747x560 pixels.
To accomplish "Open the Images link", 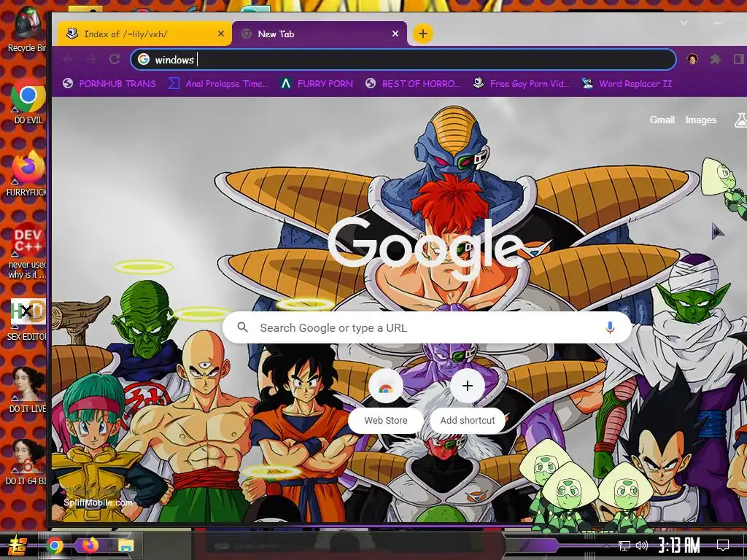I will (700, 120).
